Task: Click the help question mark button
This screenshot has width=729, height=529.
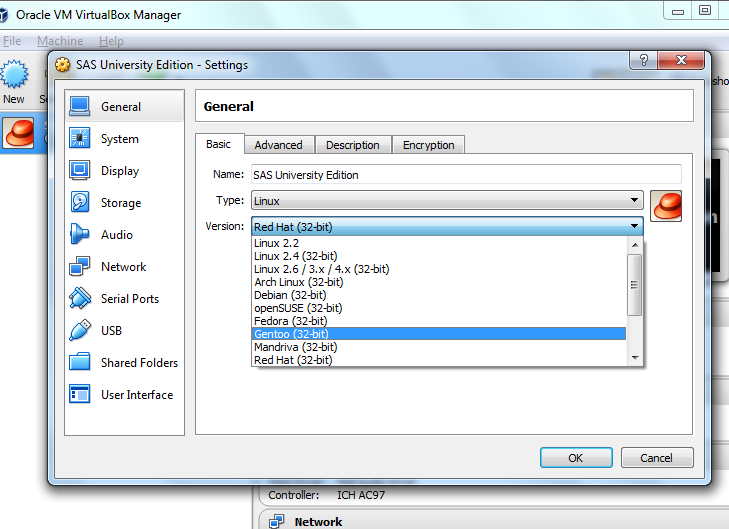Action: click(643, 60)
